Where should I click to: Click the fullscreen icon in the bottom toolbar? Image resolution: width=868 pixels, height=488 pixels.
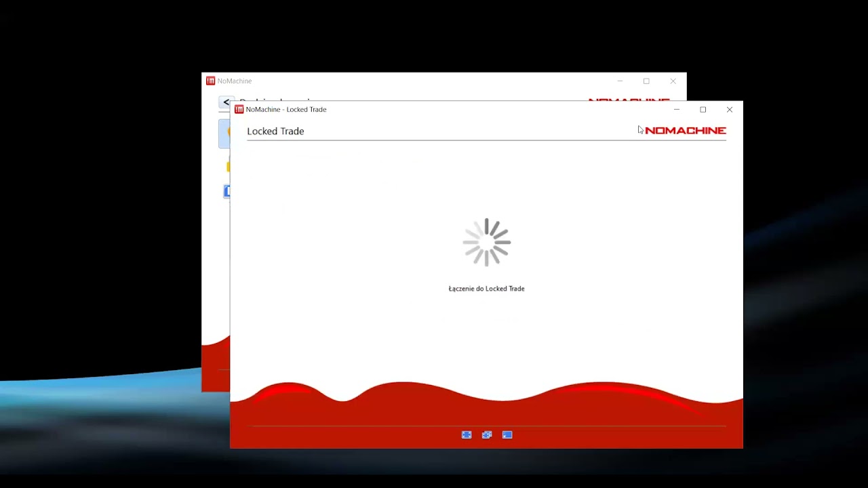(x=467, y=435)
